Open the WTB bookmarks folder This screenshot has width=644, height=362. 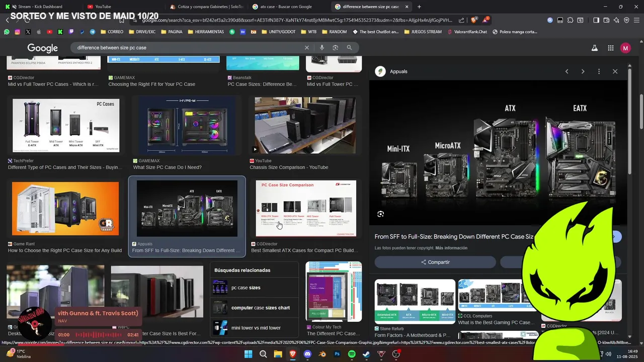308,32
